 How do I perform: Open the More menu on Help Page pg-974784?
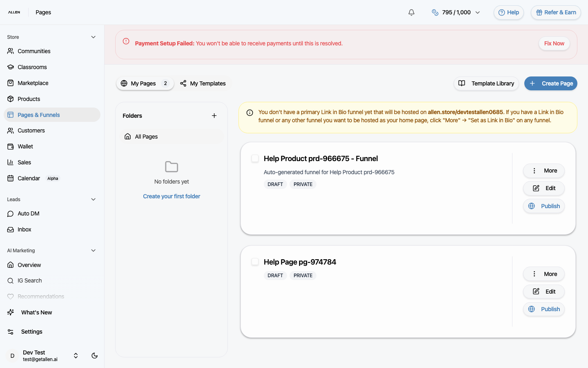(543, 274)
